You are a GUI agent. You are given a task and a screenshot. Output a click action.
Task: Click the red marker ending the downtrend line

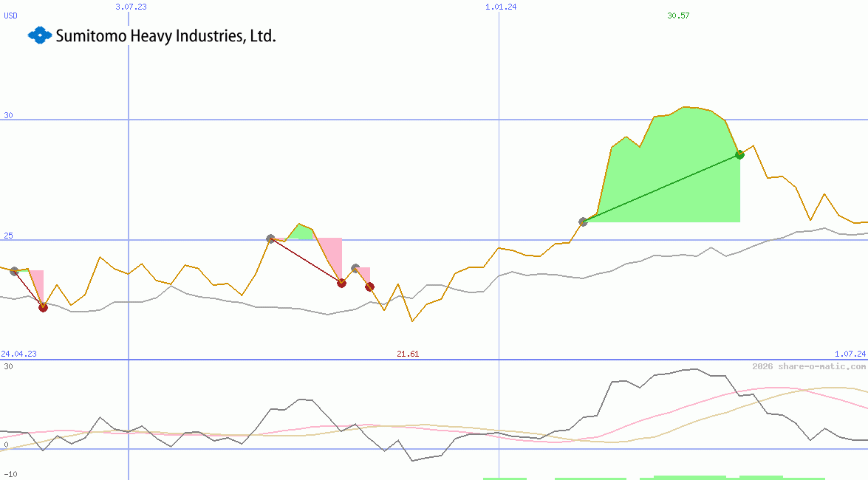coord(341,283)
